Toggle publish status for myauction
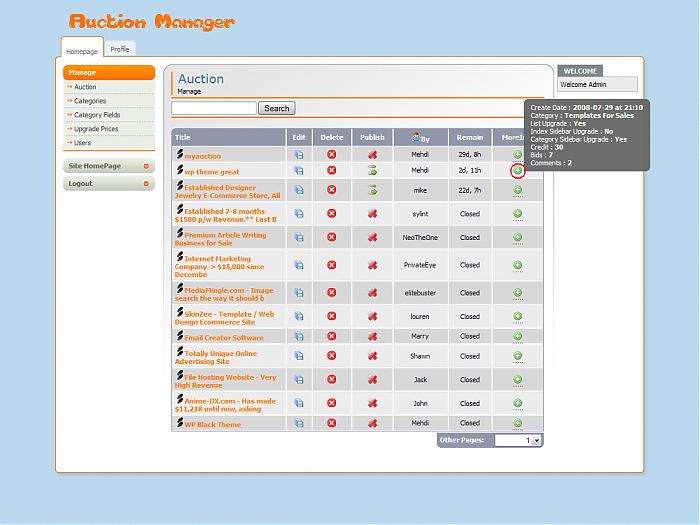Viewport: 700px width, 525px height. tap(372, 155)
